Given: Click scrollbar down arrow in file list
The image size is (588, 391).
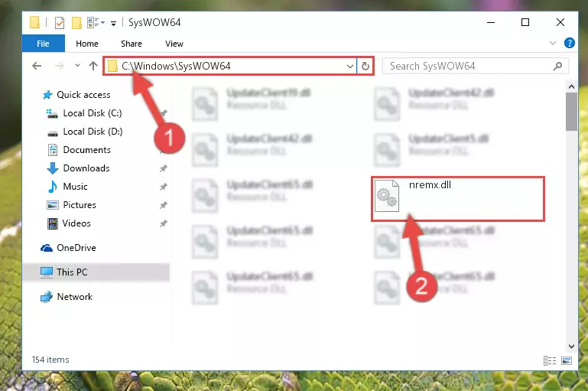Looking at the screenshot, I should 571,346.
